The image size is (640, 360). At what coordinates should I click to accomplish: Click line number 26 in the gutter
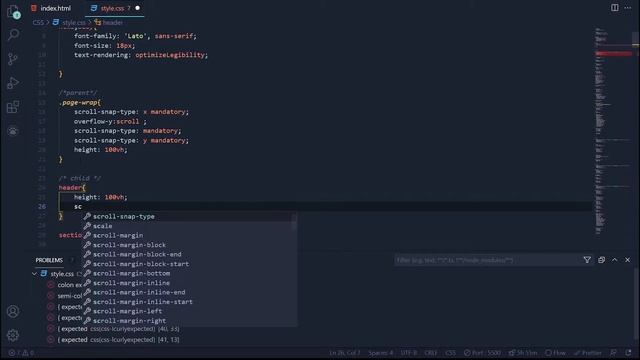[x=42, y=207]
